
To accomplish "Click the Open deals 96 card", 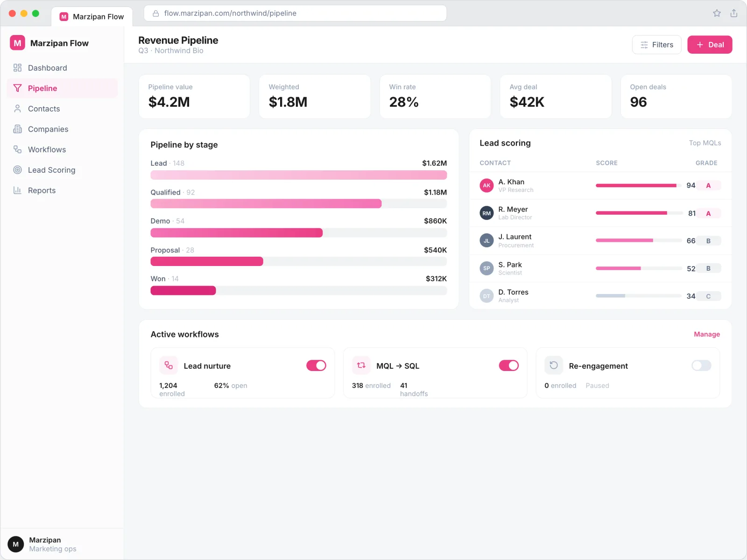I will coord(676,97).
